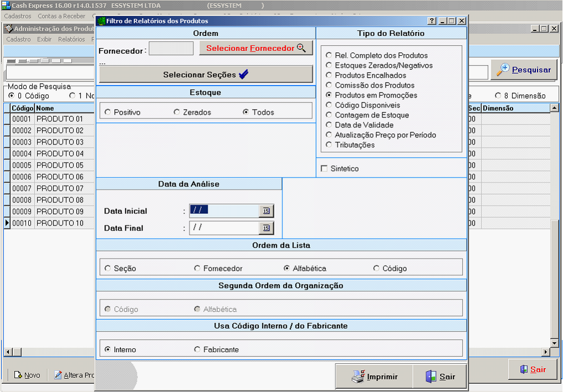Image resolution: width=563 pixels, height=392 pixels.
Task: Select Data de Validade report type
Action: (x=329, y=125)
